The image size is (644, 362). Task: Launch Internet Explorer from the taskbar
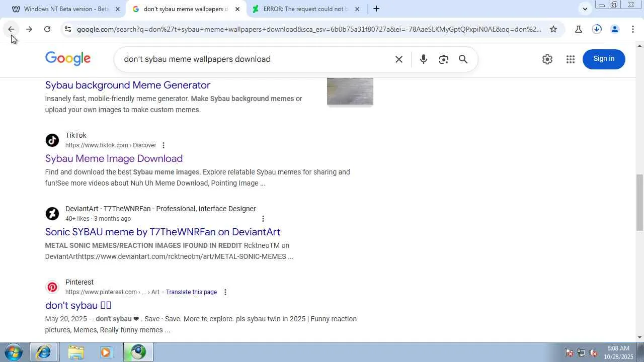click(x=44, y=352)
